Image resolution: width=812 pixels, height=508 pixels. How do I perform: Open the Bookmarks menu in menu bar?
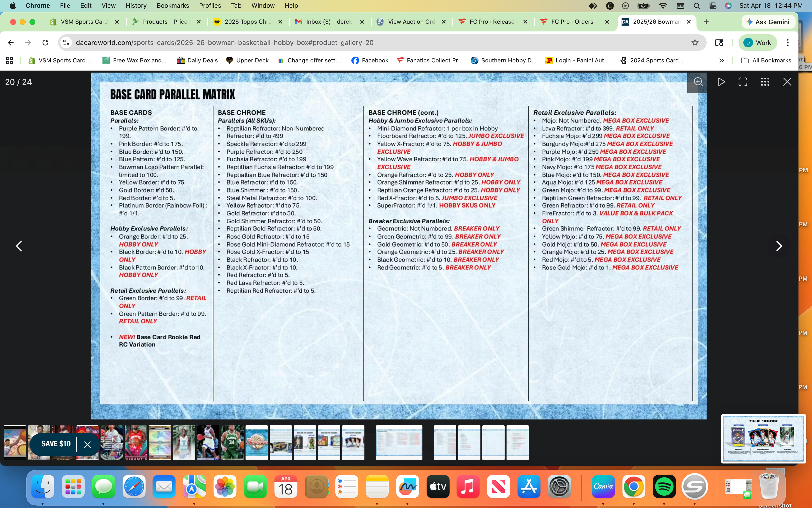coord(173,6)
